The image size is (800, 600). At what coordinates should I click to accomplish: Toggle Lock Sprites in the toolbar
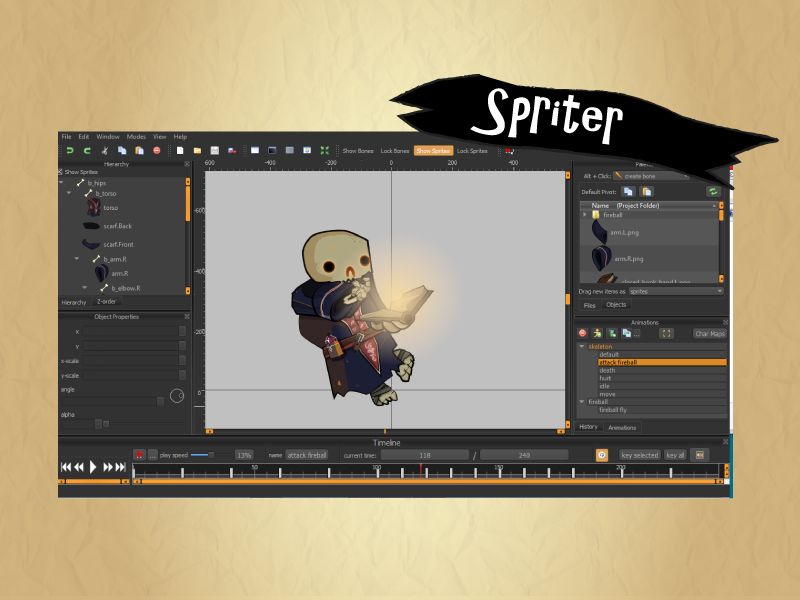(472, 151)
